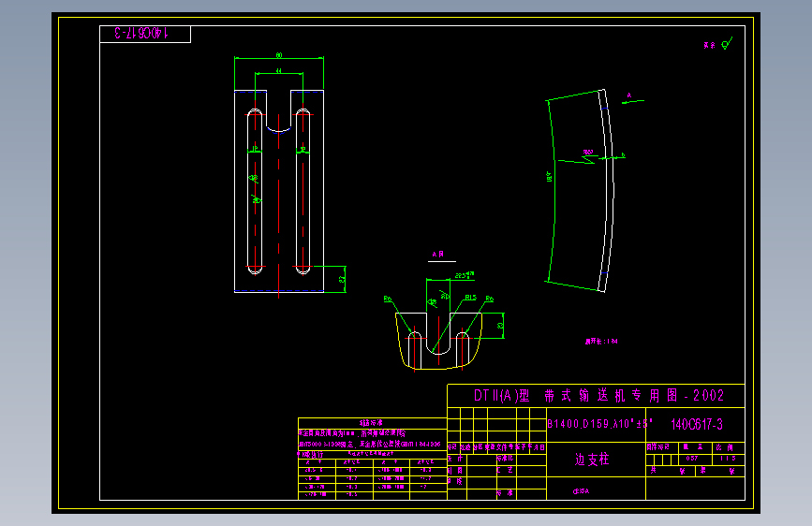
Task: Select the 工艺 cell in title block
Action: (x=505, y=470)
